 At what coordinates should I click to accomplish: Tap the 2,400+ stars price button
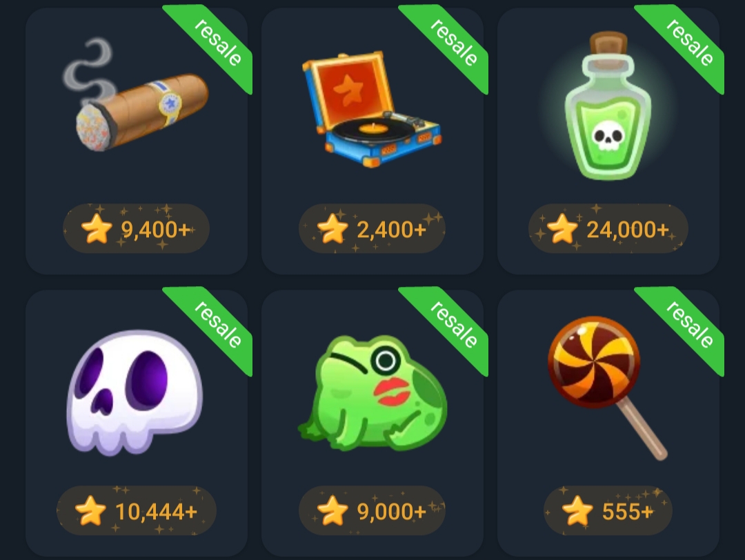[x=372, y=228]
